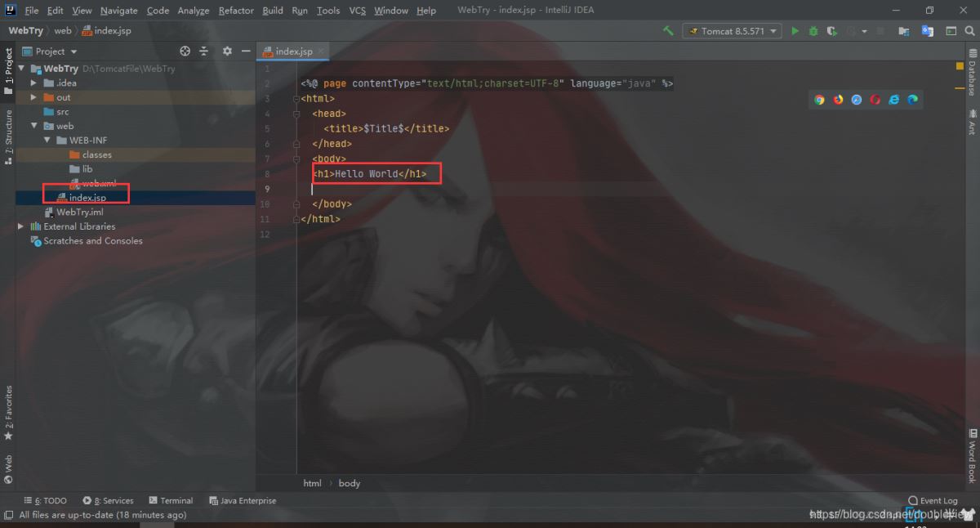This screenshot has width=980, height=528.
Task: Open the Terminal tool window button
Action: (x=171, y=500)
